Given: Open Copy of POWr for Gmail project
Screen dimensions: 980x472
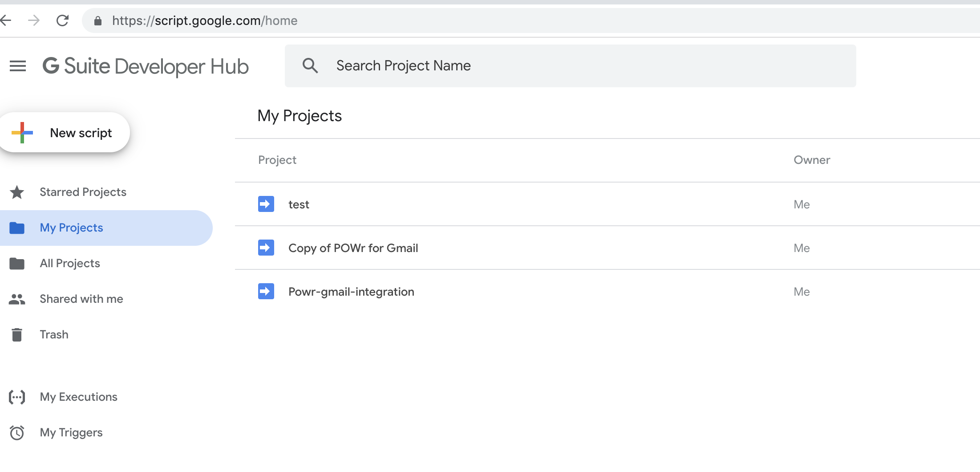Looking at the screenshot, I should point(353,248).
